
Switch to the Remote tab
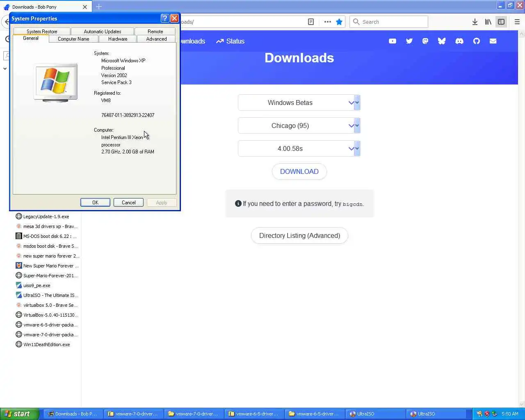pyautogui.click(x=155, y=32)
